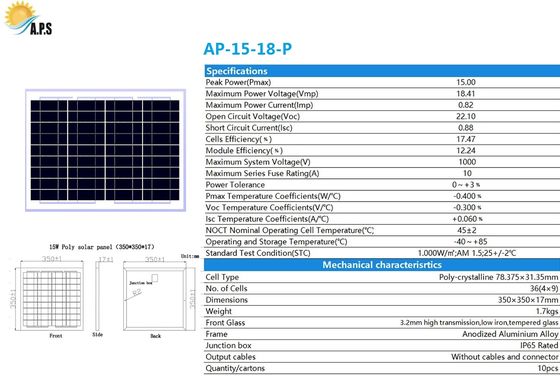Image resolution: width=560 pixels, height=376 pixels.
Task: Select the -40~+85 value
Action: coord(471,242)
